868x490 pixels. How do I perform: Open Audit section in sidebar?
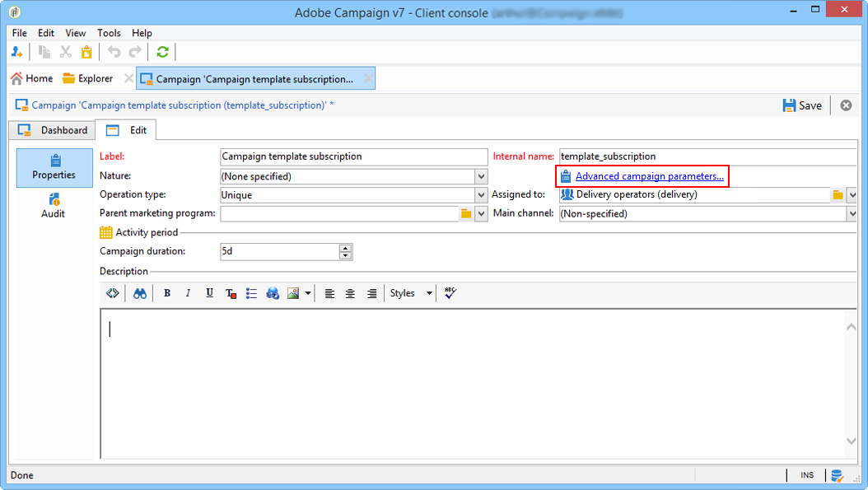pos(54,206)
